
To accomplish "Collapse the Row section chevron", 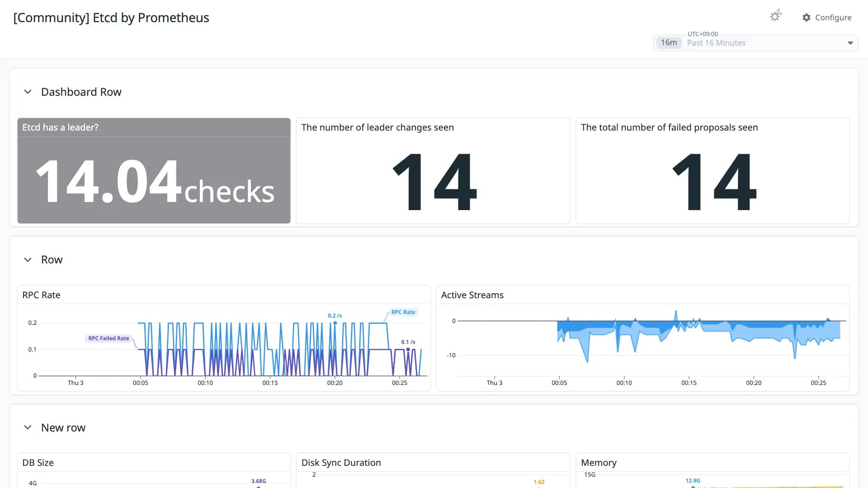I will click(28, 260).
